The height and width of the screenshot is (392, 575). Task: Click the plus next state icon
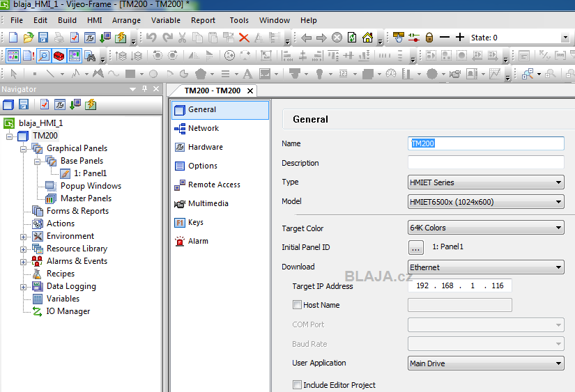[460, 38]
